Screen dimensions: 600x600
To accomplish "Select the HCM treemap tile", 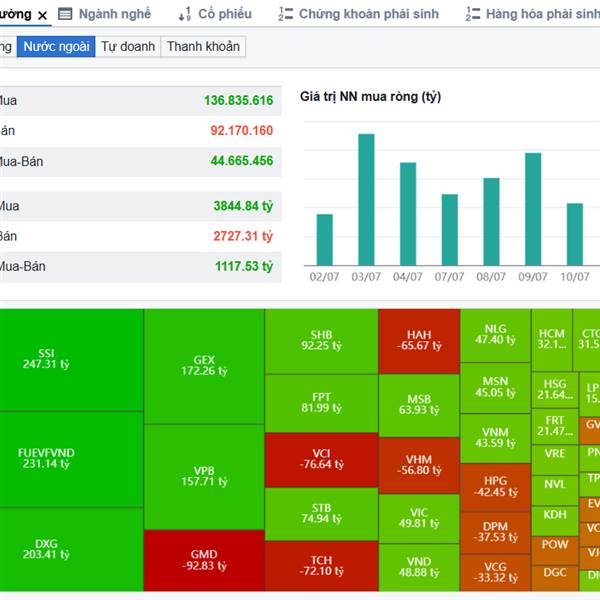I will coord(552,340).
